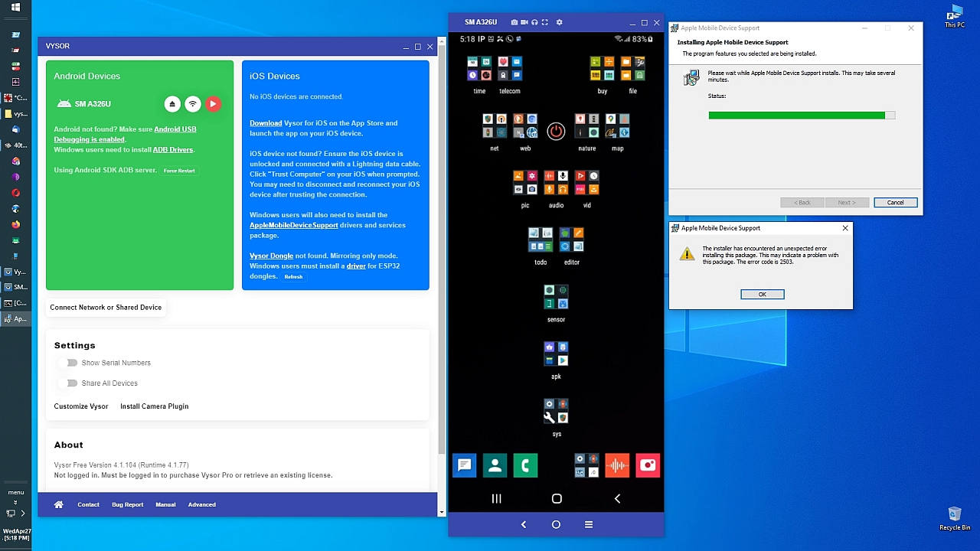
Task: Click the wireless icon for SM A326U
Action: (193, 104)
